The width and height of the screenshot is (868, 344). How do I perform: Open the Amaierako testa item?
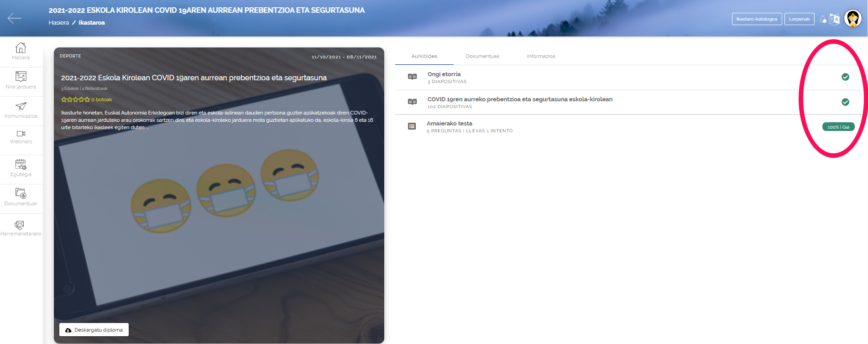point(450,124)
